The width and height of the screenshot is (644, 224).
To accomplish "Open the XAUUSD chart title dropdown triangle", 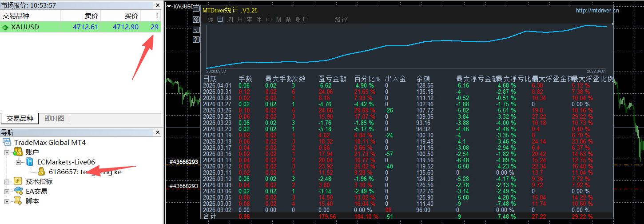I will click(169, 6).
